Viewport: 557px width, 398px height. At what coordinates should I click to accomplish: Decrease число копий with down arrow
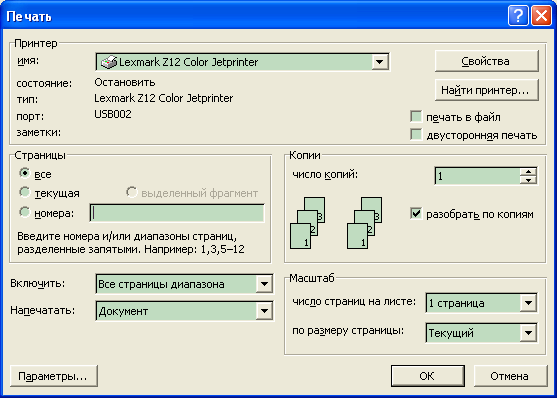point(529,180)
